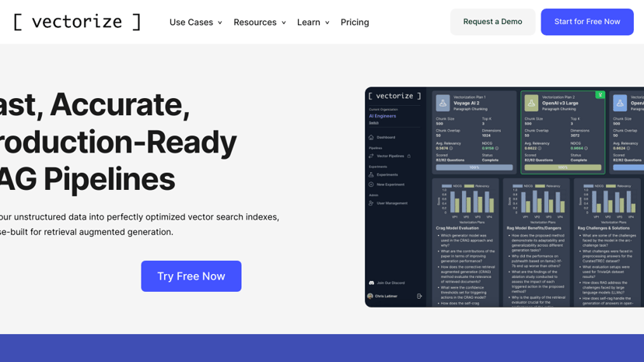Click the logout icon beside Chris Latimer
Image resolution: width=644 pixels, height=362 pixels.
click(x=419, y=296)
